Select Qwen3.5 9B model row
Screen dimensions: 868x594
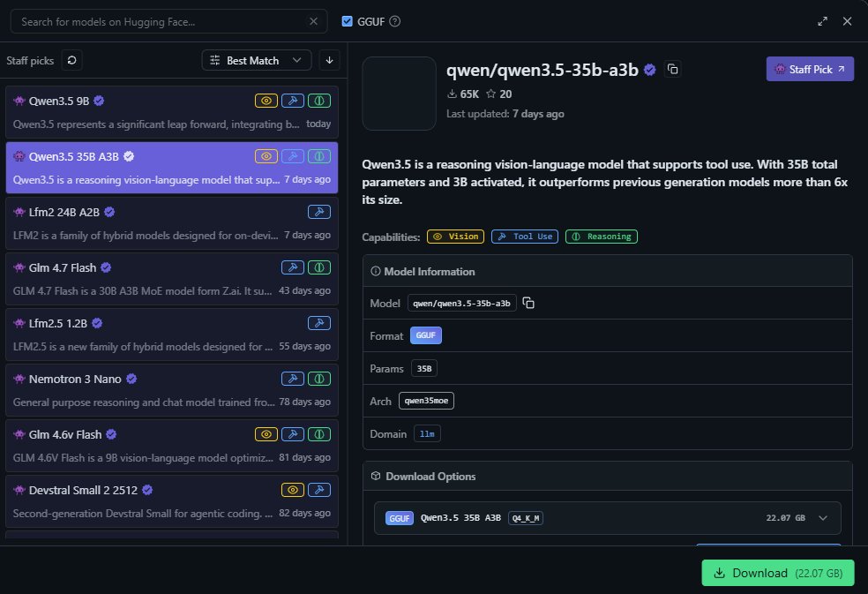tap(172, 112)
